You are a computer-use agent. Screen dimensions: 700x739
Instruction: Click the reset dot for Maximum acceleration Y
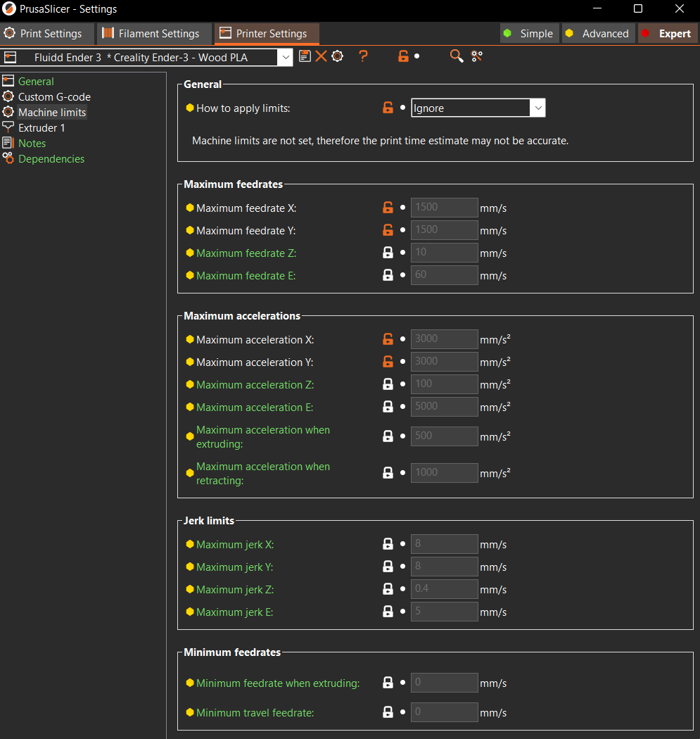[402, 361]
